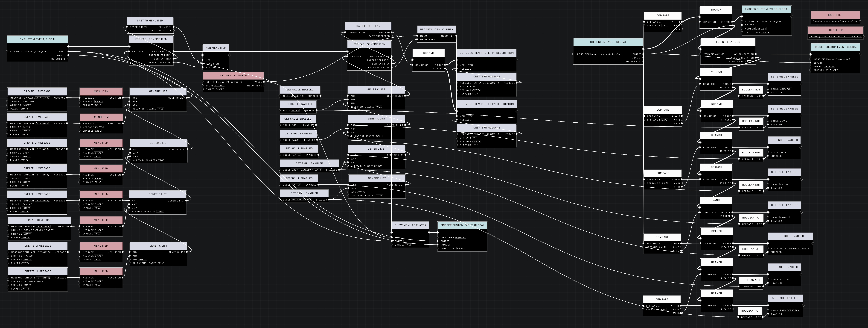Click the String 1 BLIND field
This screenshot has height=328, width=868.
(26, 127)
